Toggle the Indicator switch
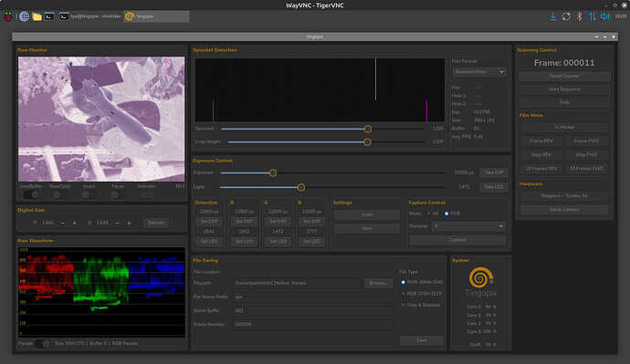630x364 pixels. point(147,194)
